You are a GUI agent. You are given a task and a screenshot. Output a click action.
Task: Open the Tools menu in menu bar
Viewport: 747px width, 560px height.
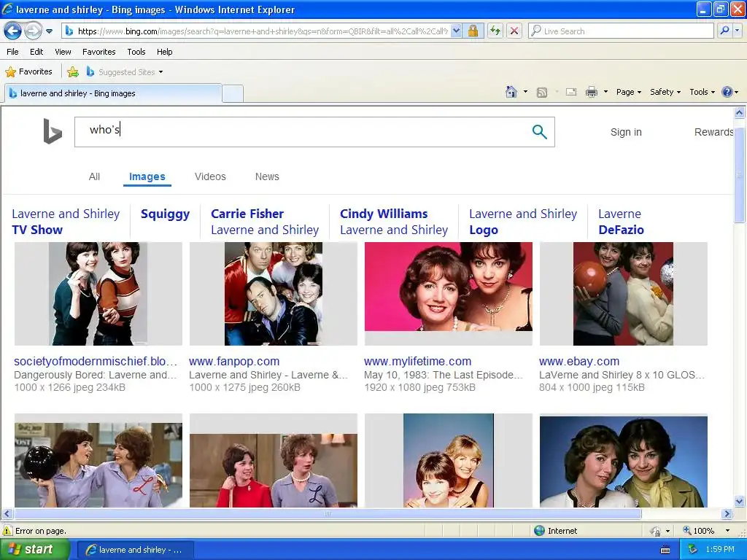(x=136, y=52)
